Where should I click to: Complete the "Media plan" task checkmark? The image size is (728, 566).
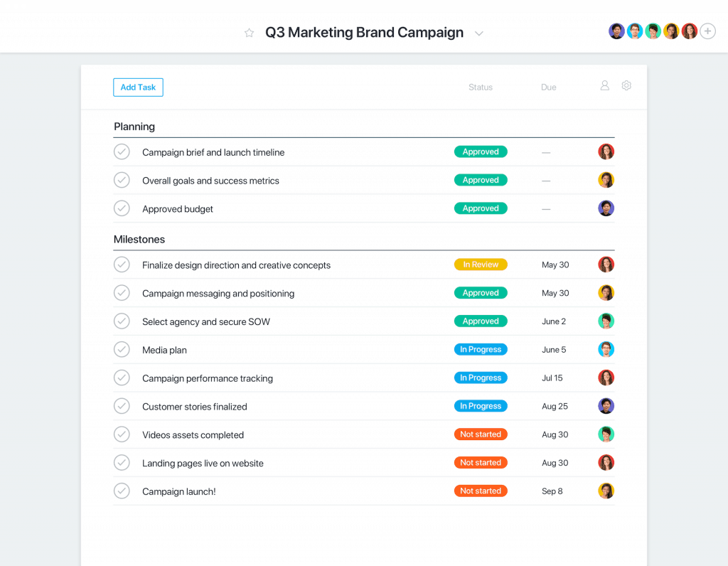coord(122,349)
